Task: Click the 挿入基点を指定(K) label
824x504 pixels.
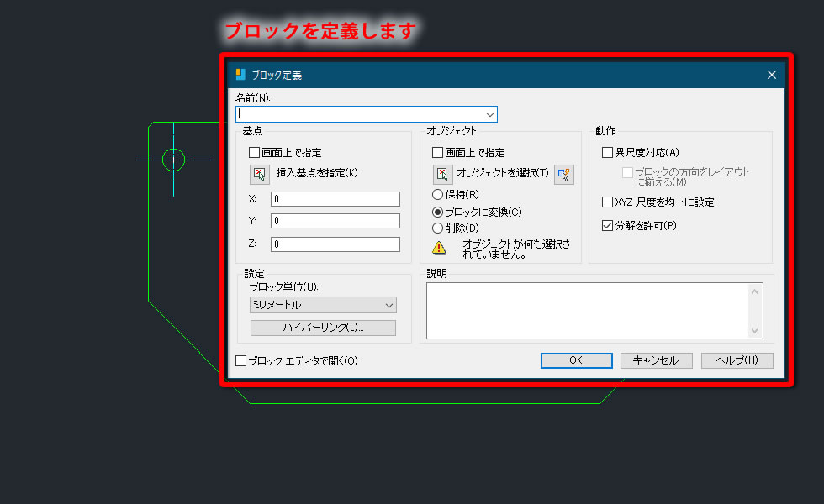Action: coord(317,173)
